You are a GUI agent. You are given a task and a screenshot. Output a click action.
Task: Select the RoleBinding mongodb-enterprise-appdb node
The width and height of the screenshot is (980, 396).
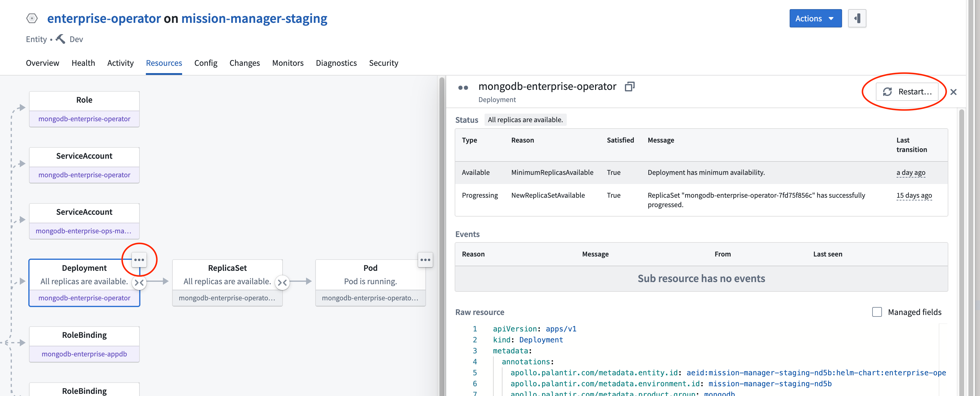[84, 344]
